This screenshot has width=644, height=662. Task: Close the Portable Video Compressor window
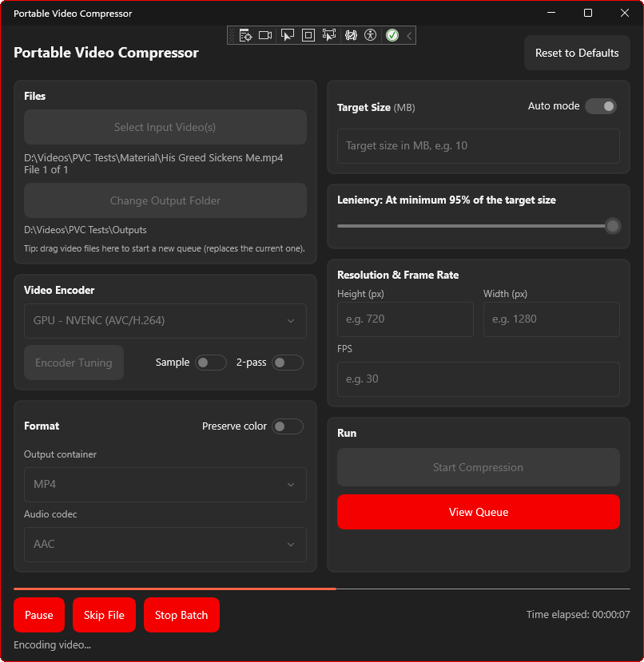pos(625,13)
